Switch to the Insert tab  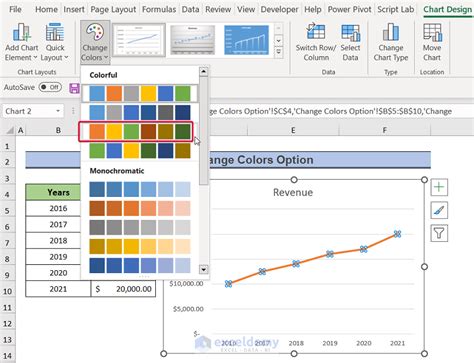coord(74,9)
